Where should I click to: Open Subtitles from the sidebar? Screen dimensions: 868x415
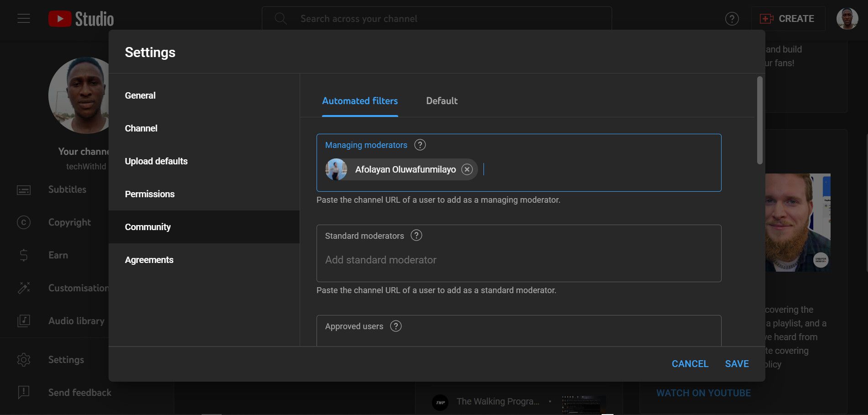click(x=67, y=189)
